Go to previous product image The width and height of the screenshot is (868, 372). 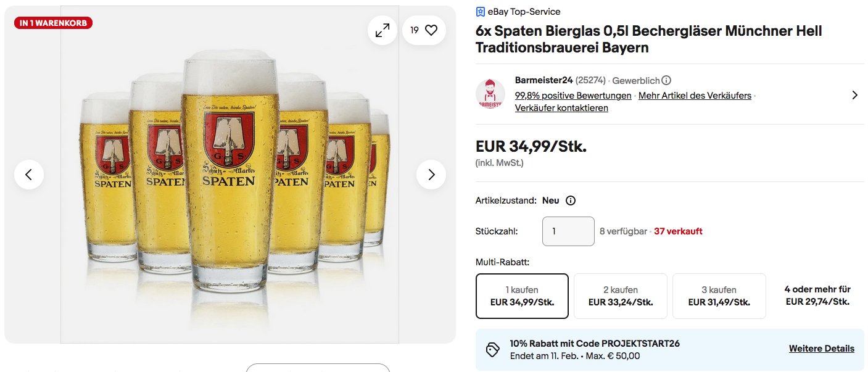coord(29,175)
